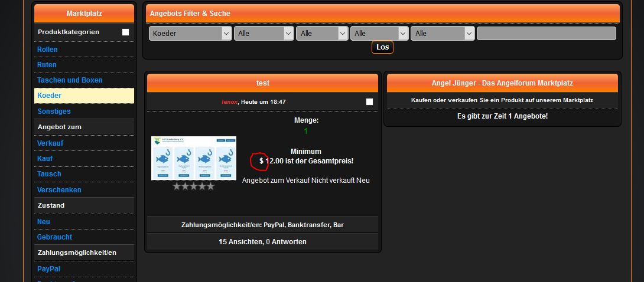Open the fishing license product thumbnail
The width and height of the screenshot is (644, 282).
tap(194, 158)
